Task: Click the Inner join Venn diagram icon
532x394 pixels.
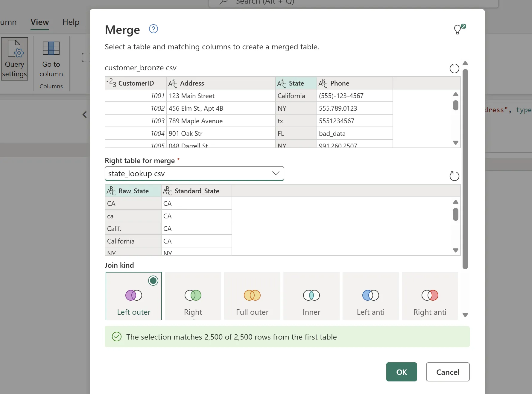Action: point(311,295)
